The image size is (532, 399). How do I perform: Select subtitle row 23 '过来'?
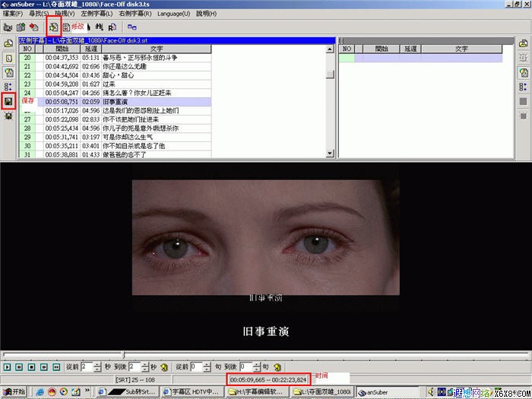coord(116,84)
